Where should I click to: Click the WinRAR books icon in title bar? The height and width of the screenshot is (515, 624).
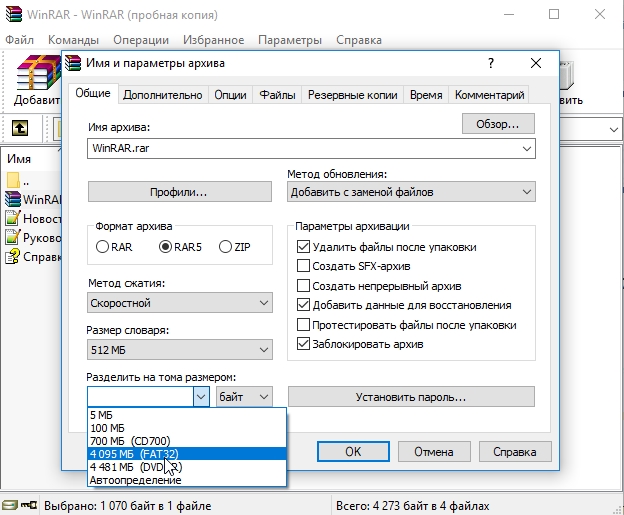[14, 14]
